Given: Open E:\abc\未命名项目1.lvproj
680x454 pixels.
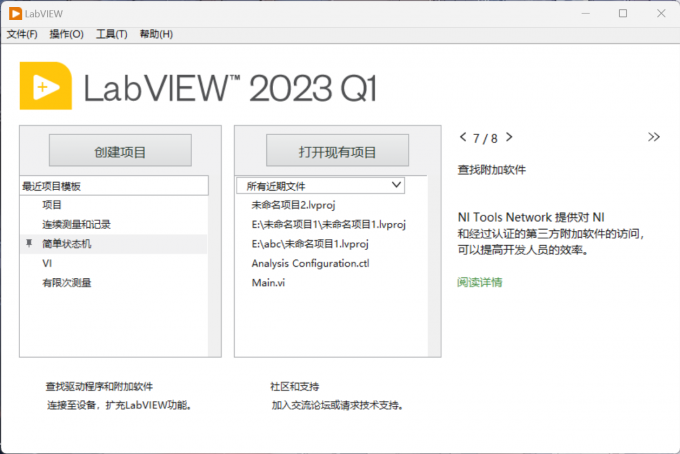Looking at the screenshot, I should pos(310,244).
